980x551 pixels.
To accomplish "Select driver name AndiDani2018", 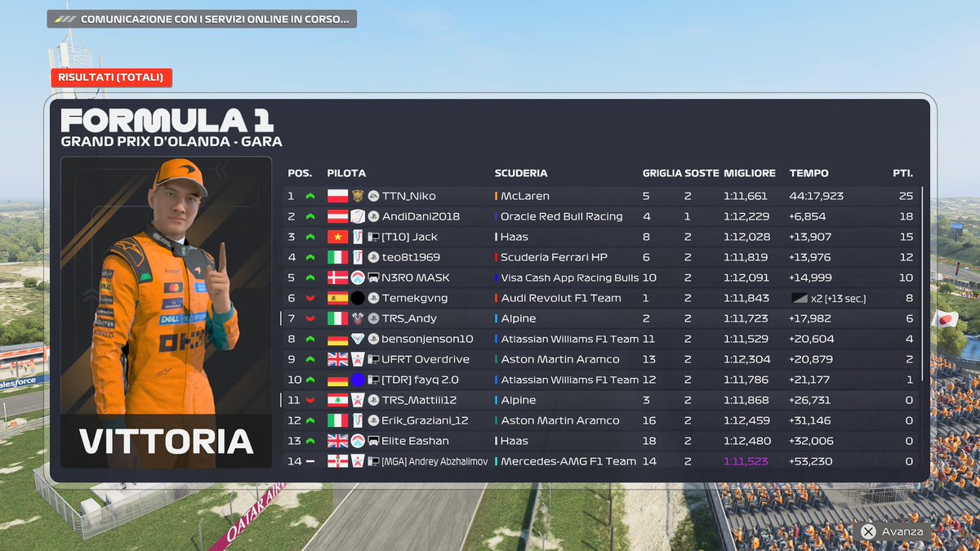I will [x=421, y=216].
